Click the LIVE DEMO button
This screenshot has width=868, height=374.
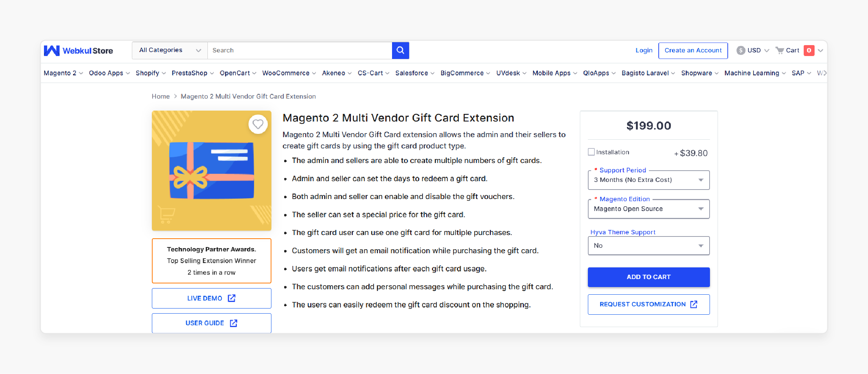211,298
